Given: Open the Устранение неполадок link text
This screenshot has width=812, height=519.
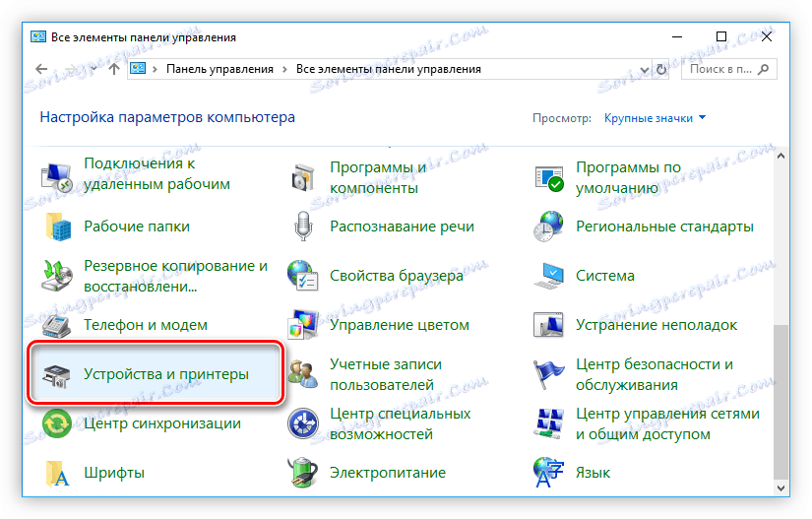Looking at the screenshot, I should (656, 325).
